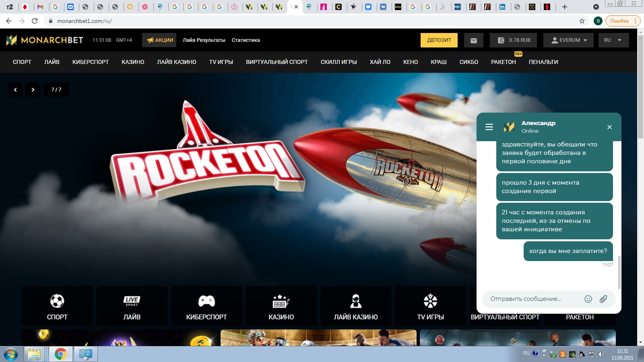The image size is (644, 362).
Task: Click the chat conversation scrollbar
Action: click(x=619, y=272)
